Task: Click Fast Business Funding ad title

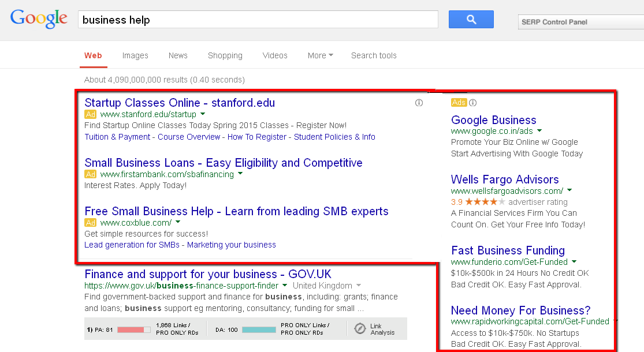Action: click(x=508, y=250)
